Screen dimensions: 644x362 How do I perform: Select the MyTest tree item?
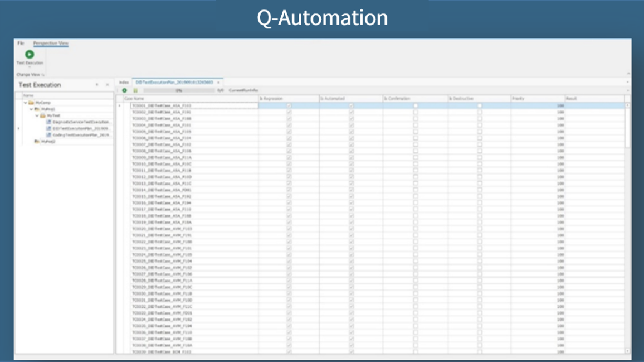point(53,115)
